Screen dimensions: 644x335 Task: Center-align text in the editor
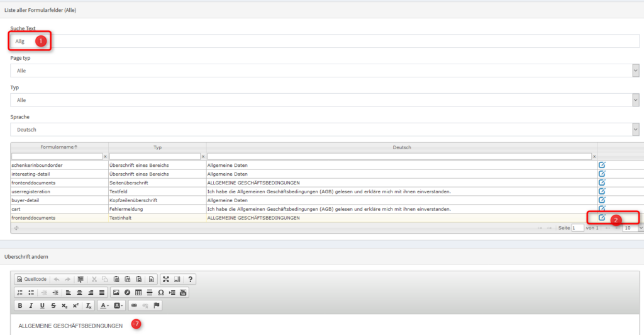click(79, 293)
